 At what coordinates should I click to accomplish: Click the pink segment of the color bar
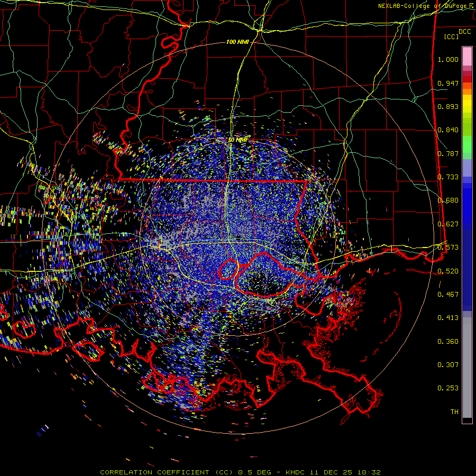click(x=467, y=56)
